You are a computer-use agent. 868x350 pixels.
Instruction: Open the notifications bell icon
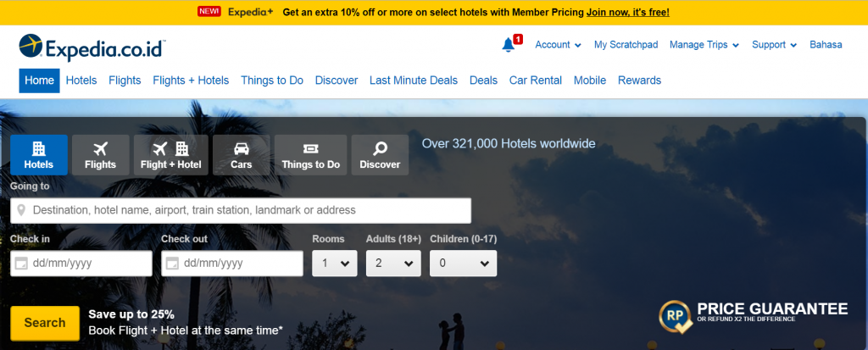coord(509,45)
